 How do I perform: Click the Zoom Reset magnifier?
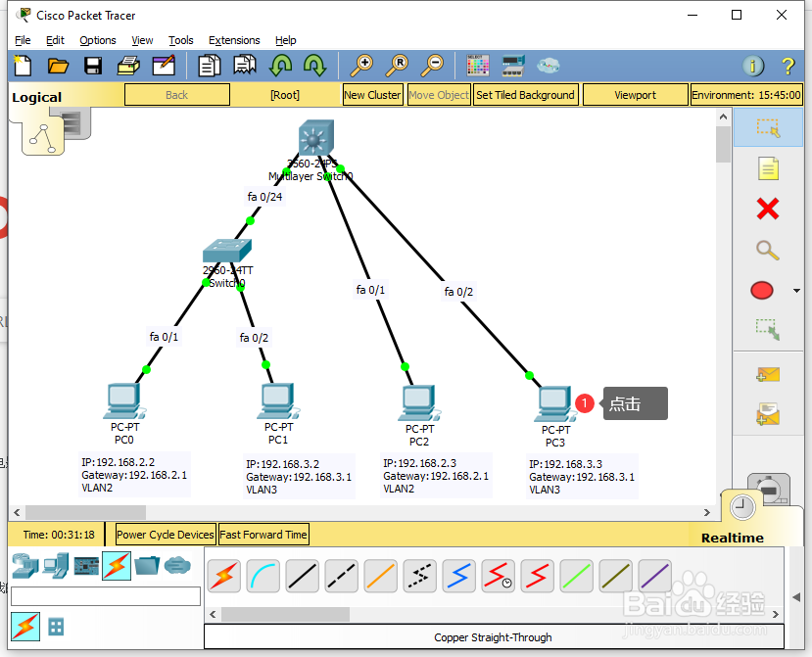(x=397, y=66)
